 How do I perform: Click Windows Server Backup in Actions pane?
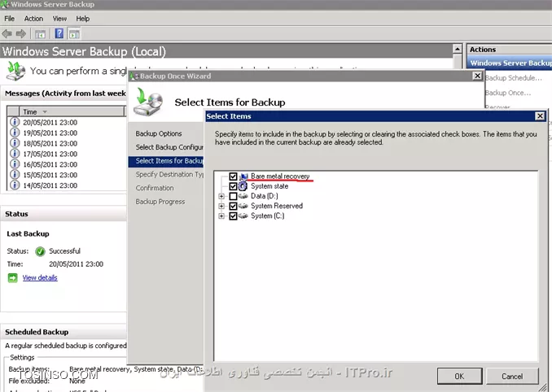[x=510, y=63]
